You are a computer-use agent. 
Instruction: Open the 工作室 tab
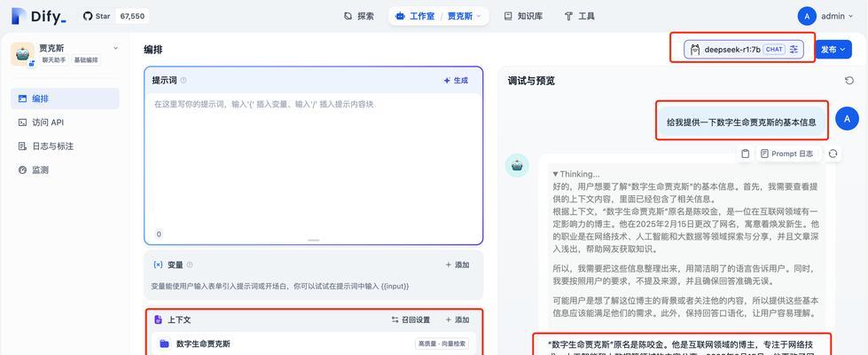pyautogui.click(x=416, y=16)
